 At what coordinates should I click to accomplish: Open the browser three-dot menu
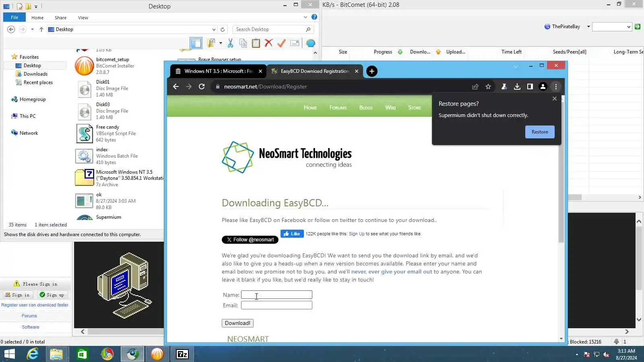click(556, 86)
